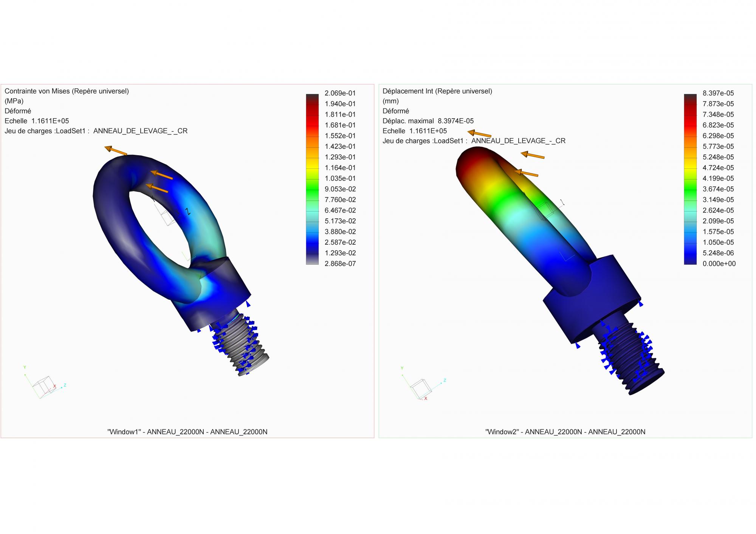The image size is (756, 534).
Task: Click the legend value 8.397e-05 in Window2
Action: [718, 93]
